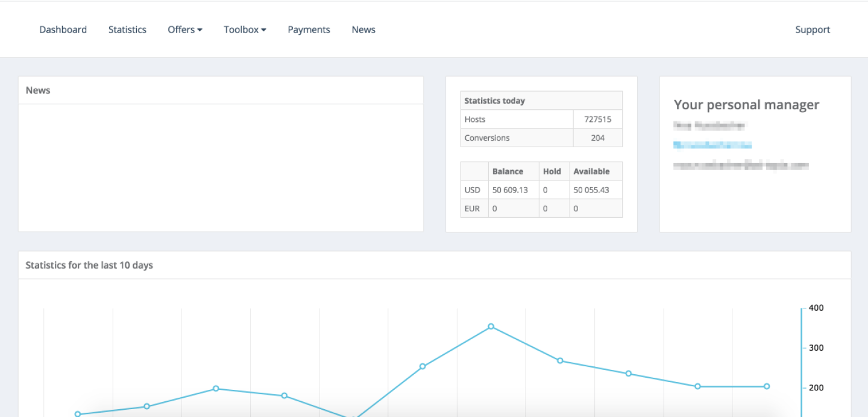The width and height of the screenshot is (868, 417).
Task: Click the blurred blue manager contact link
Action: [712, 145]
